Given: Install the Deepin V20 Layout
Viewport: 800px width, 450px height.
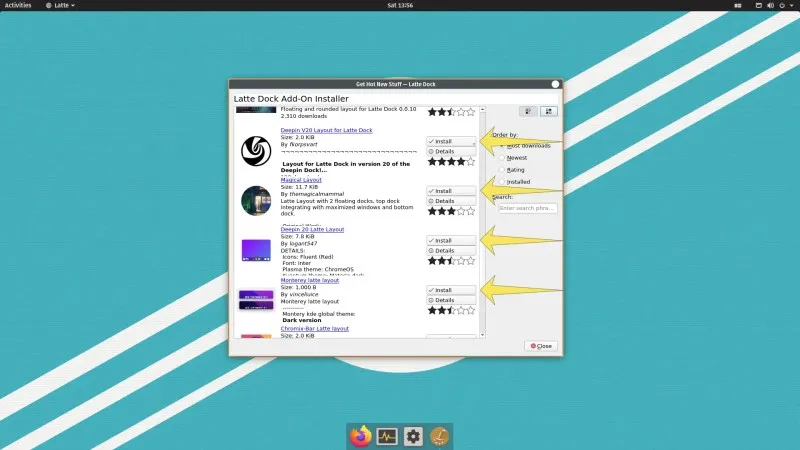Looking at the screenshot, I should [x=451, y=141].
